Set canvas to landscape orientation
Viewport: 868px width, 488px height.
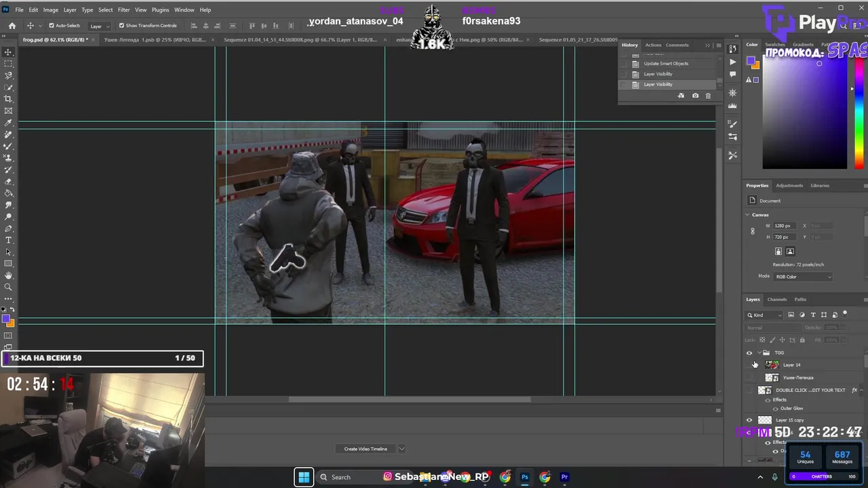point(790,251)
